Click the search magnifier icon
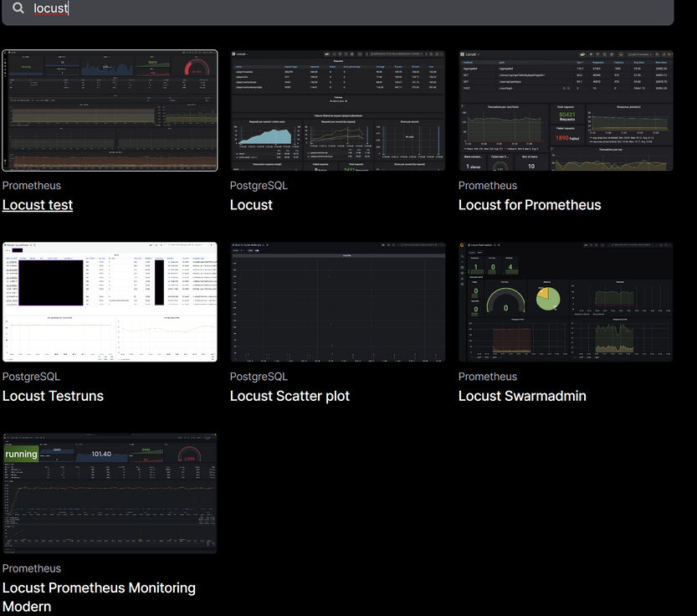Image resolution: width=697 pixels, height=616 pixels. pyautogui.click(x=18, y=8)
